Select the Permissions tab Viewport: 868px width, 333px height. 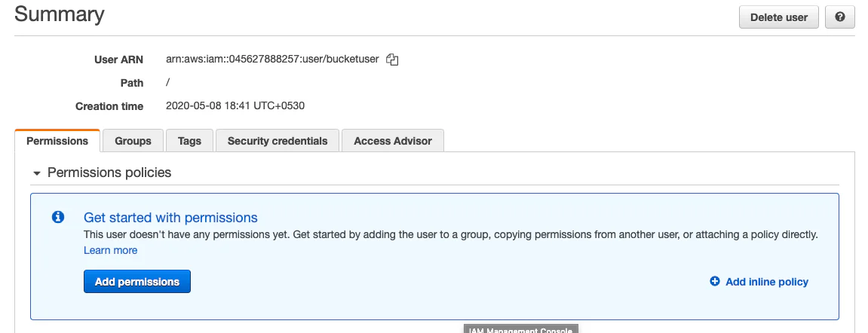tap(57, 140)
